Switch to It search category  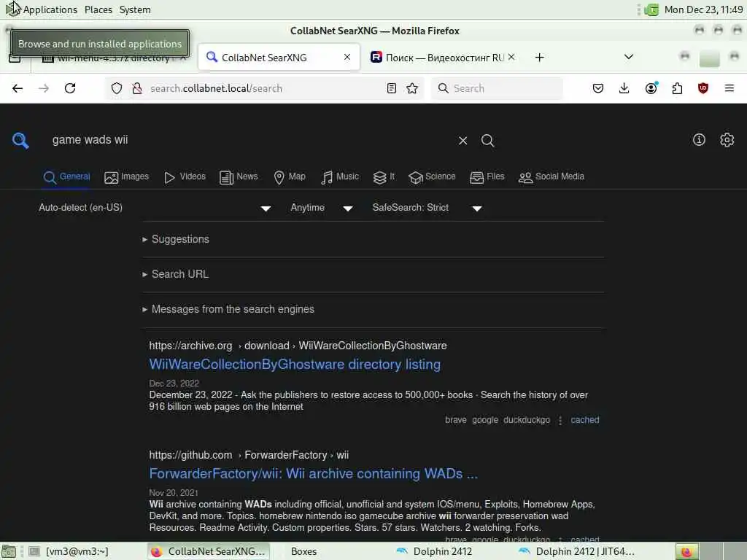tap(384, 176)
